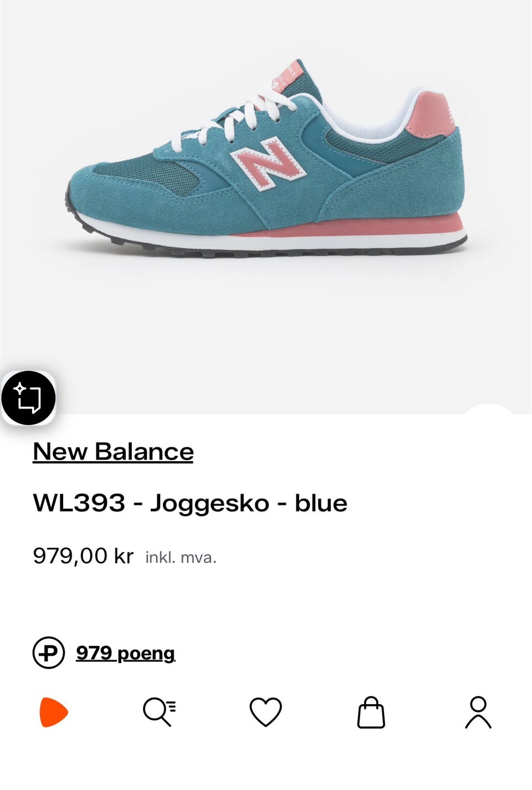Launch the AI assistant chat bubble
Viewport: 532px width, 790px height.
pos(29,398)
